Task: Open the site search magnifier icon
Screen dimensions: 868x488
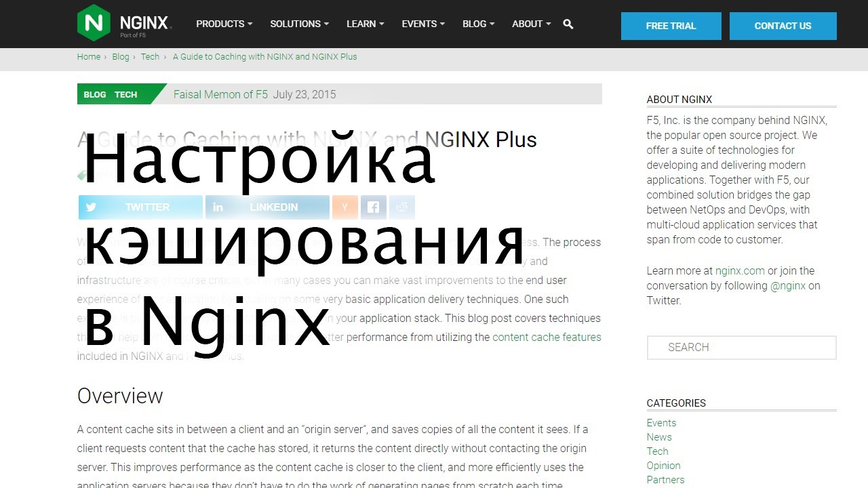Action: point(568,24)
